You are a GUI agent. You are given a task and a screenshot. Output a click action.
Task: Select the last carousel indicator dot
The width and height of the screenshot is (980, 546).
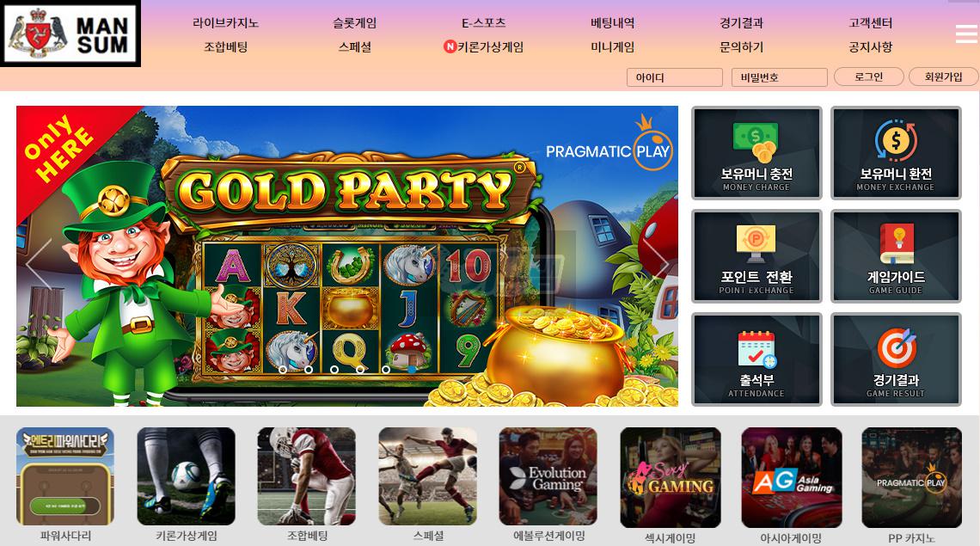point(386,370)
